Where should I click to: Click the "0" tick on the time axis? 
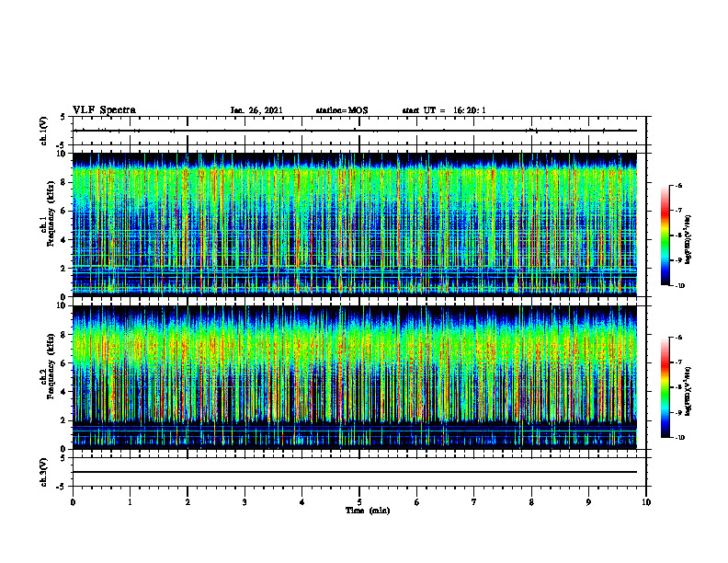tap(73, 502)
